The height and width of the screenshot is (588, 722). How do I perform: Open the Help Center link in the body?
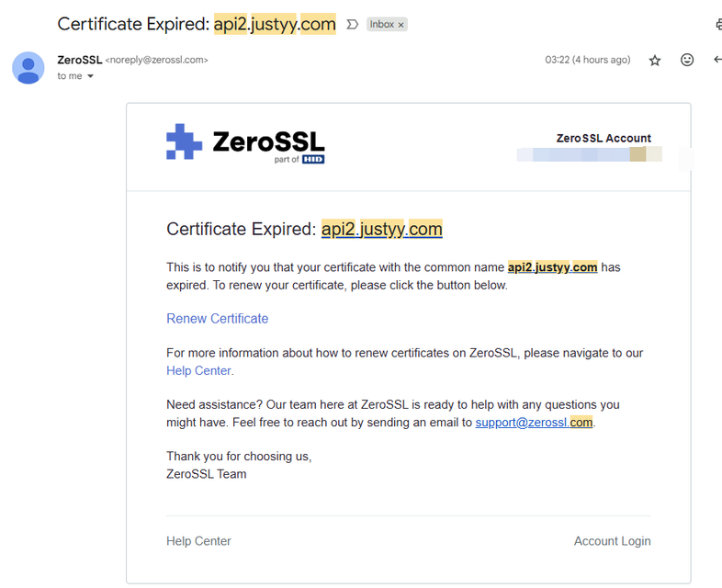click(x=198, y=371)
